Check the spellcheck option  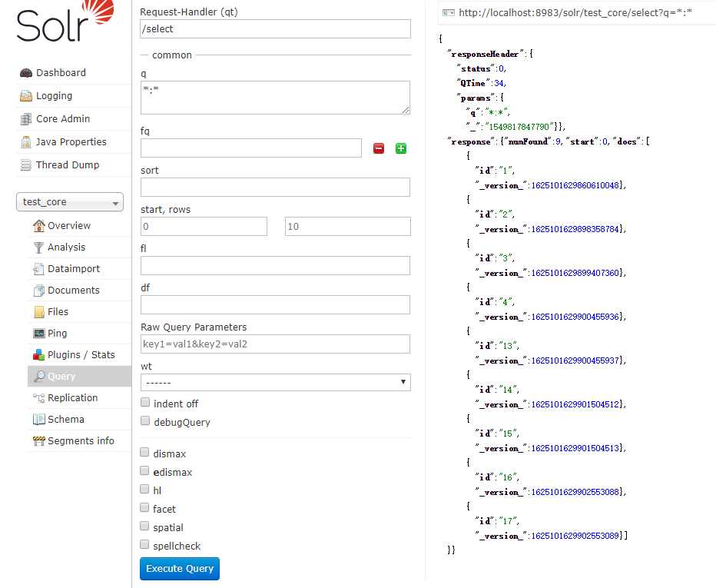click(144, 545)
